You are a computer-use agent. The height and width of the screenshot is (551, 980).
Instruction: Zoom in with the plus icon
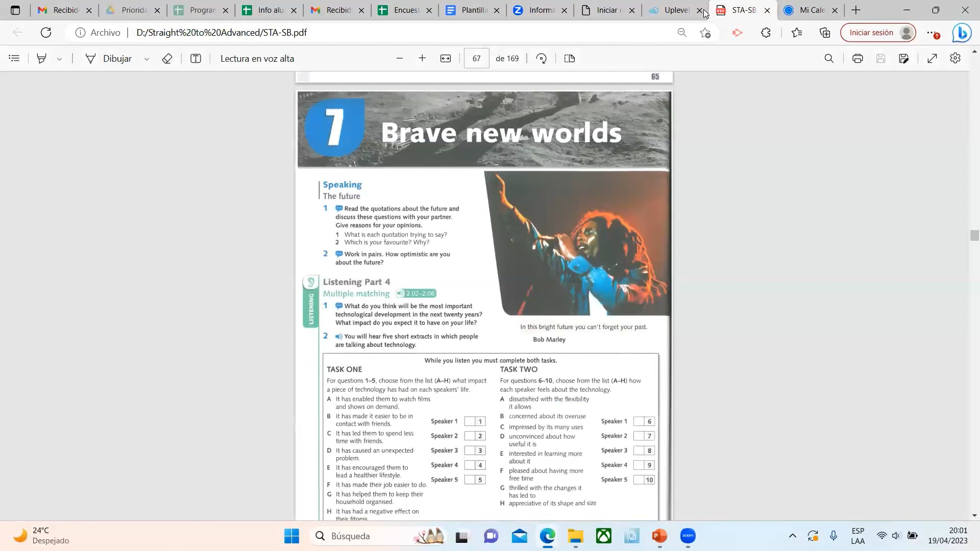point(422,59)
